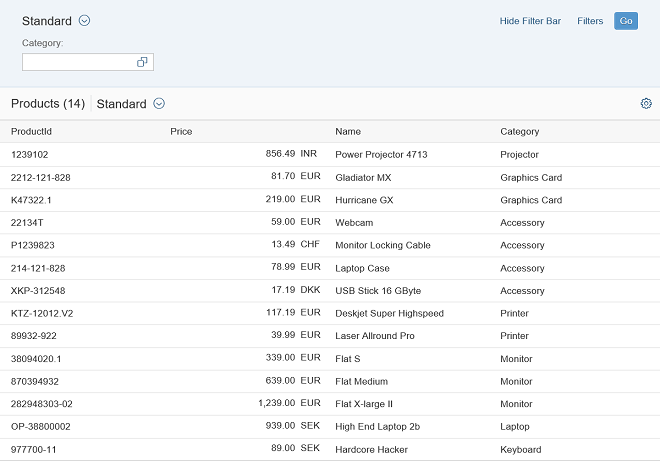Open table settings gear icon

(646, 104)
